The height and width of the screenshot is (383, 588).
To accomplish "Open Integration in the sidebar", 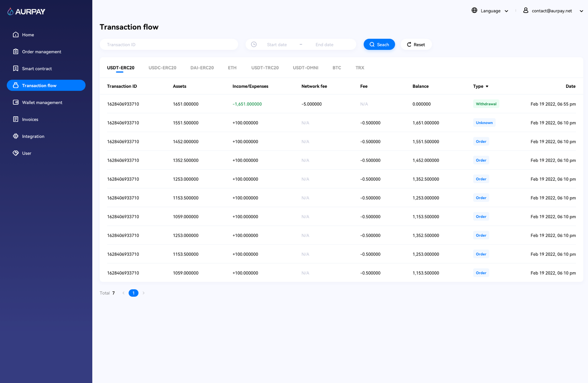I will point(46,136).
